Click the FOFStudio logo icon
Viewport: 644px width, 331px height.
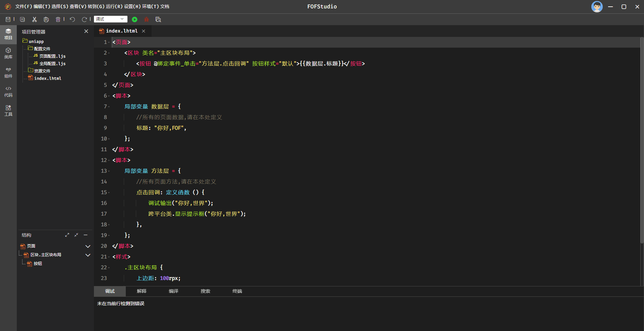click(x=8, y=7)
